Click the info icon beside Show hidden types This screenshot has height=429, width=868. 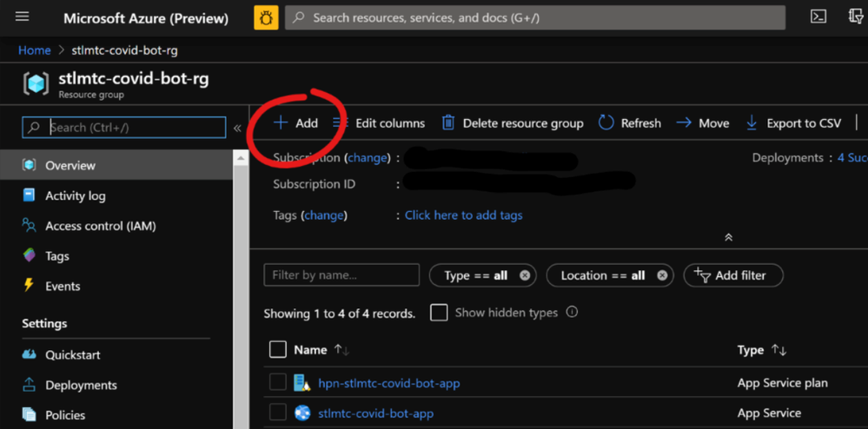pos(573,313)
